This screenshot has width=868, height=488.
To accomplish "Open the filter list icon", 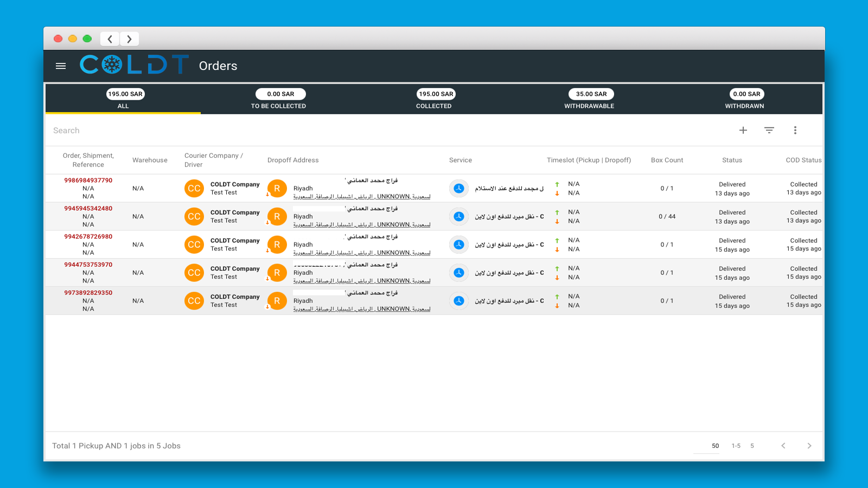I will (769, 130).
